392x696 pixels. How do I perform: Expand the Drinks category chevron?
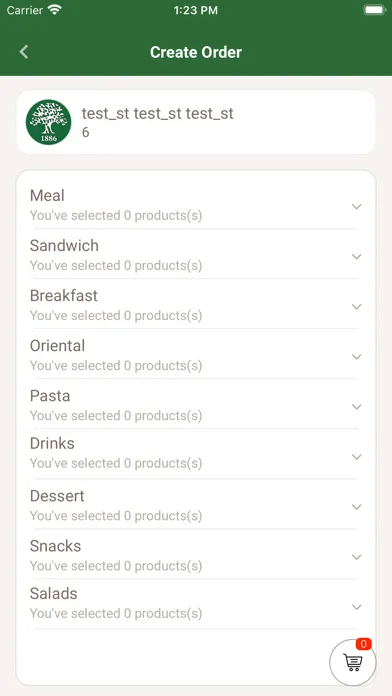click(356, 457)
